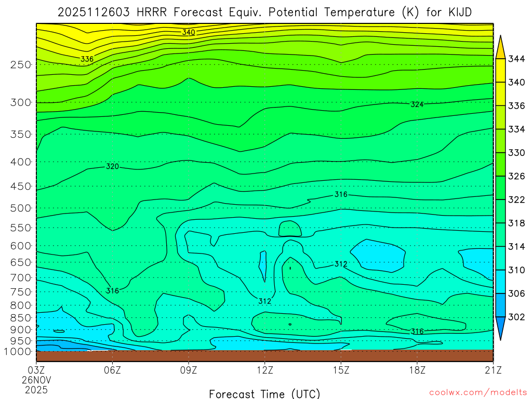
Task: Click the 340 contour label inside the plot
Action: pyautogui.click(x=189, y=32)
